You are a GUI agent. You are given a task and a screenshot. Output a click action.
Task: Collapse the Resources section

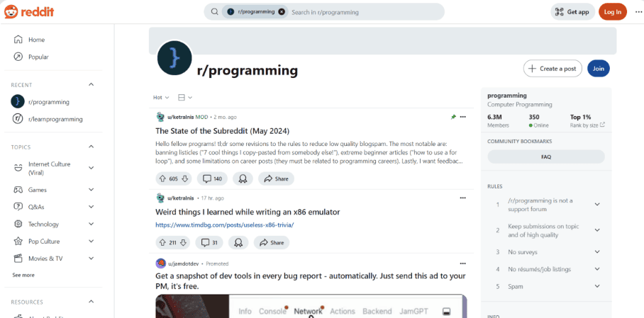point(91,302)
